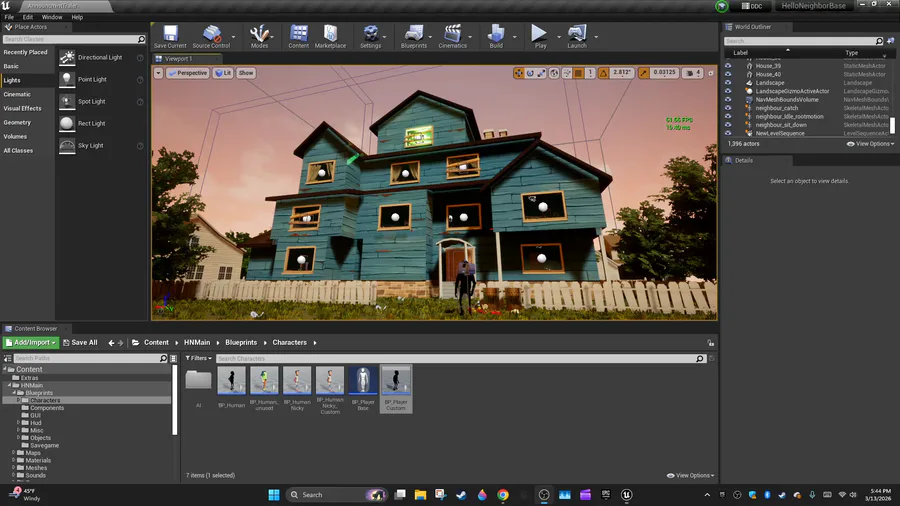Add a Sky Light actor

(100, 145)
